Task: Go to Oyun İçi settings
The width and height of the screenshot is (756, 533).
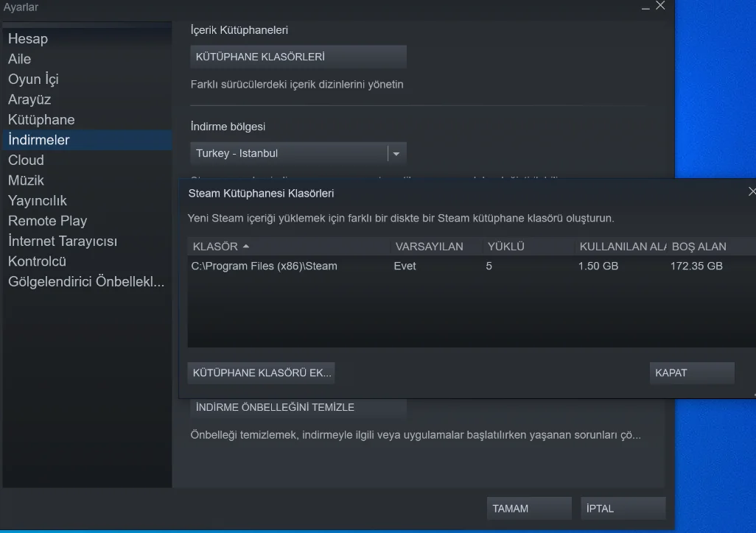Action: coord(87,79)
